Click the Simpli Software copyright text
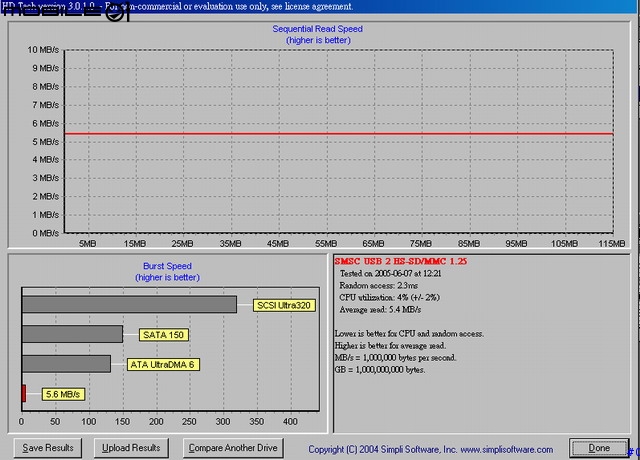 [431, 449]
